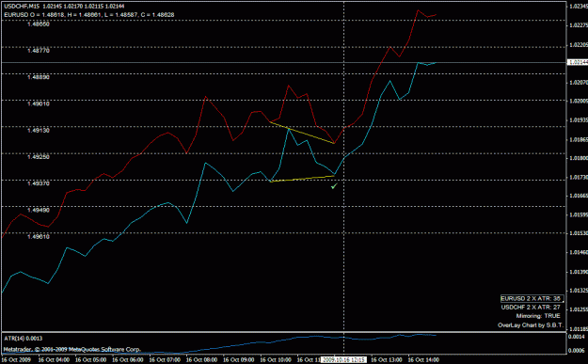Click the ATR(14) 0.0013 indicator label
The height and width of the screenshot is (364, 588).
(24, 339)
